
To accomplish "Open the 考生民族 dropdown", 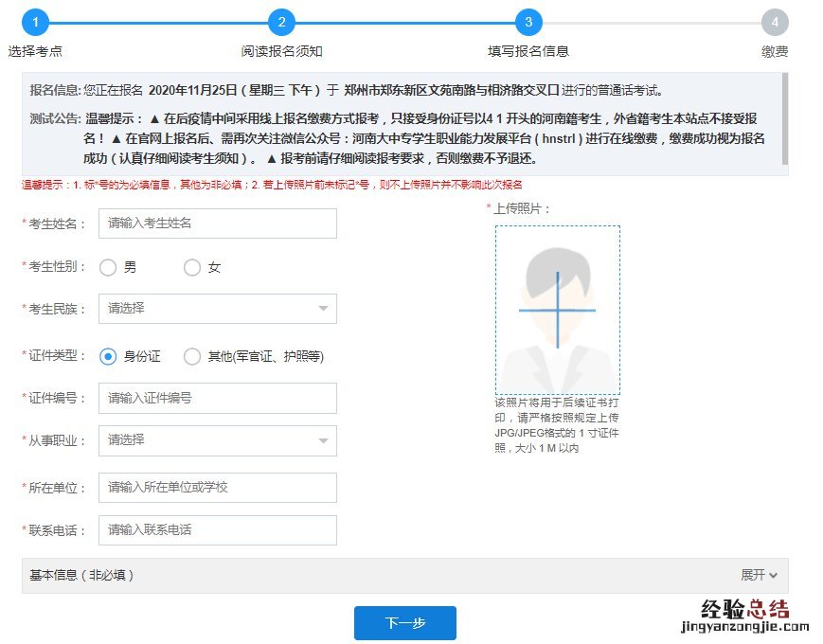I will click(218, 308).
